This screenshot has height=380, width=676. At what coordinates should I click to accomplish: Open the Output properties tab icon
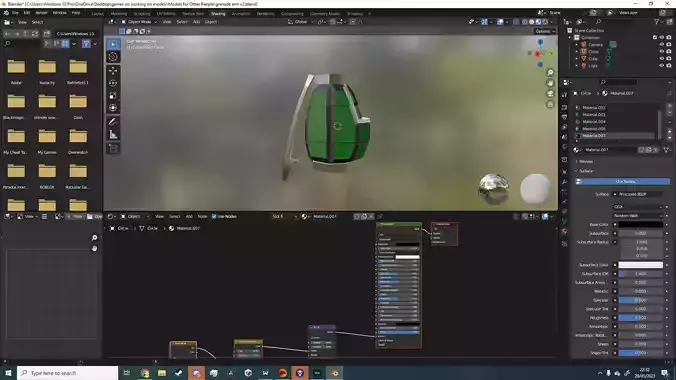pos(564,117)
